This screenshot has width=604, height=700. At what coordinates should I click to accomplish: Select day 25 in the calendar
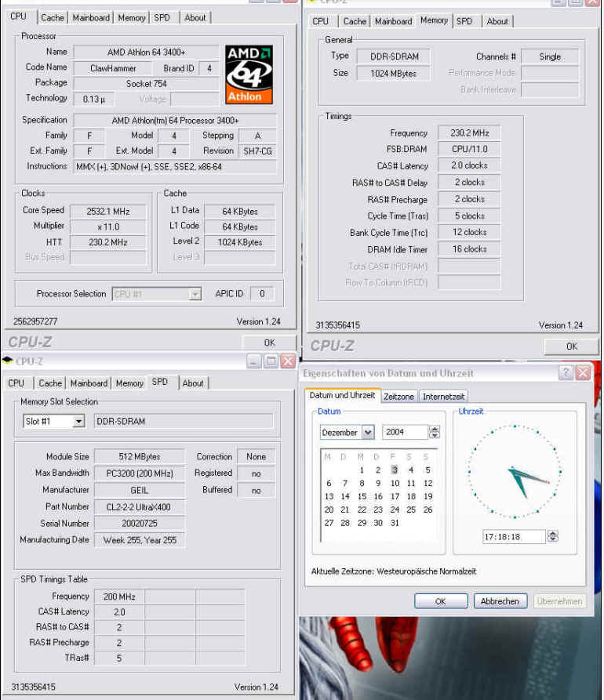click(411, 510)
